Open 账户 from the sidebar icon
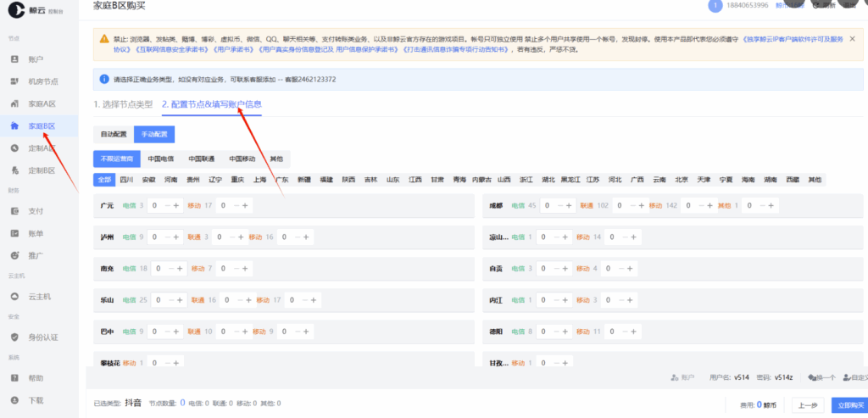This screenshot has width=868, height=418. [15, 59]
